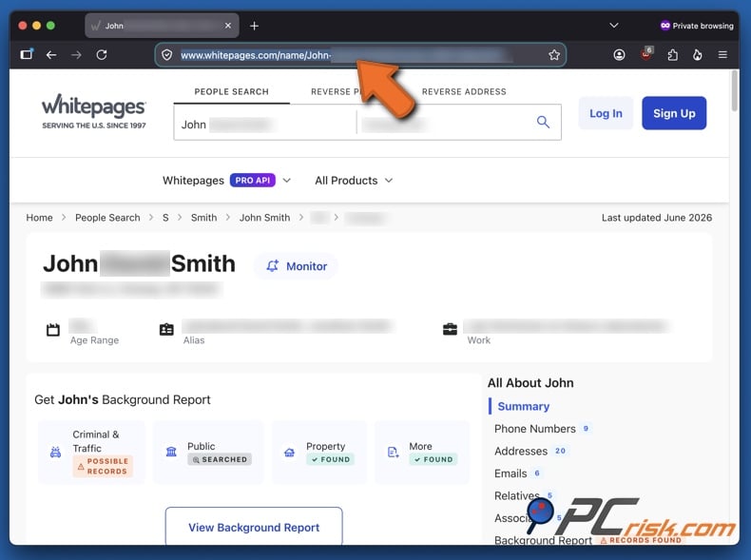Click the calendar Age Range icon
The height and width of the screenshot is (560, 751).
[53, 330]
